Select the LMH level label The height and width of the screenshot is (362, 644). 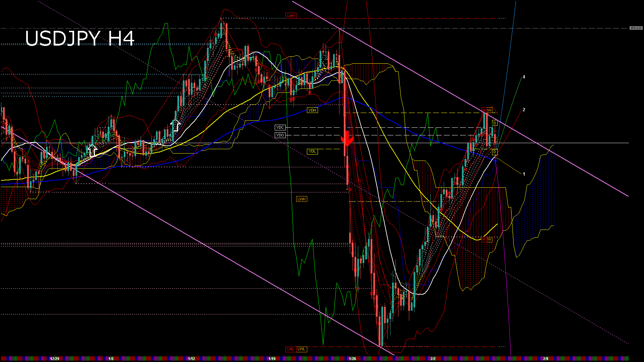(290, 16)
